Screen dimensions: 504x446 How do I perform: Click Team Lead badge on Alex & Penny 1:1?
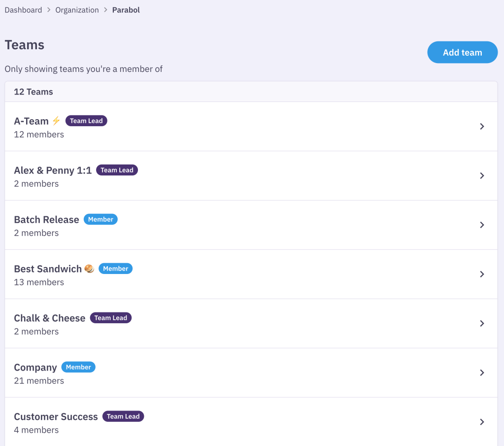[x=117, y=170]
